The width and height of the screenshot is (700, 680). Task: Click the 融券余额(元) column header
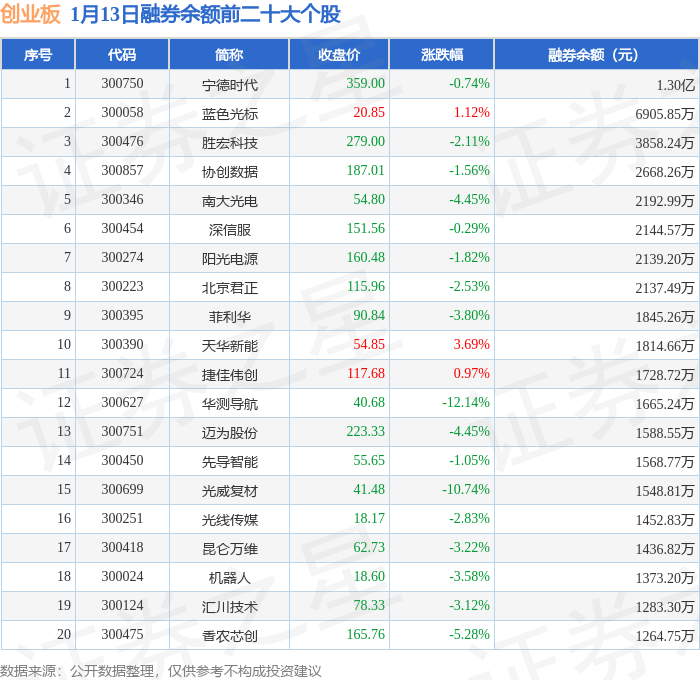(596, 54)
